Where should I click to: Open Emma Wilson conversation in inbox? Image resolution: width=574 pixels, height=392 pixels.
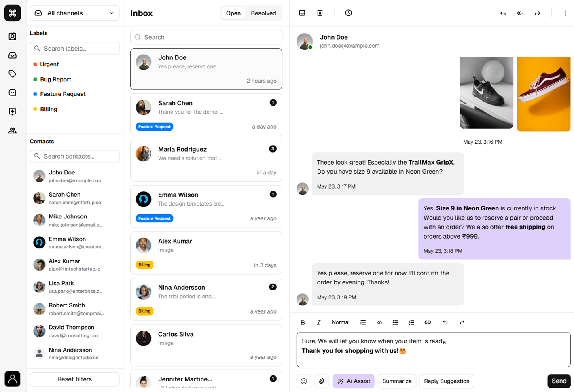click(206, 207)
